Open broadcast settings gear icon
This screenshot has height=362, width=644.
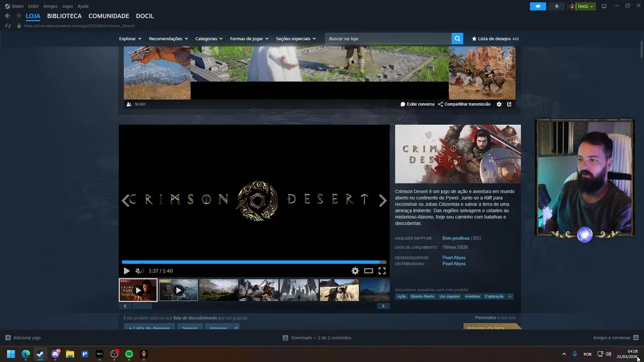click(x=499, y=104)
